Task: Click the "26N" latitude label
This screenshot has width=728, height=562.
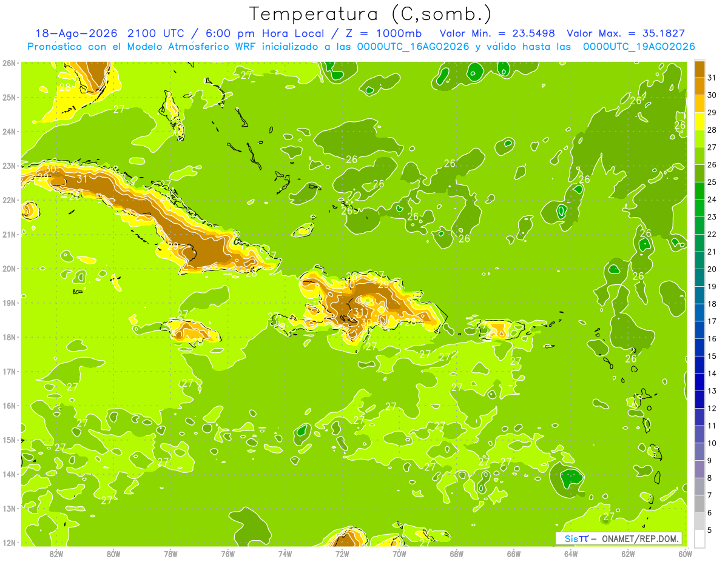Action: pos(9,63)
